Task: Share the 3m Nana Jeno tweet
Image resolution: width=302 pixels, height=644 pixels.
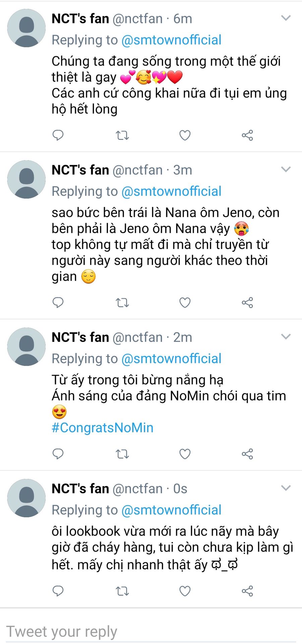Action: (247, 303)
